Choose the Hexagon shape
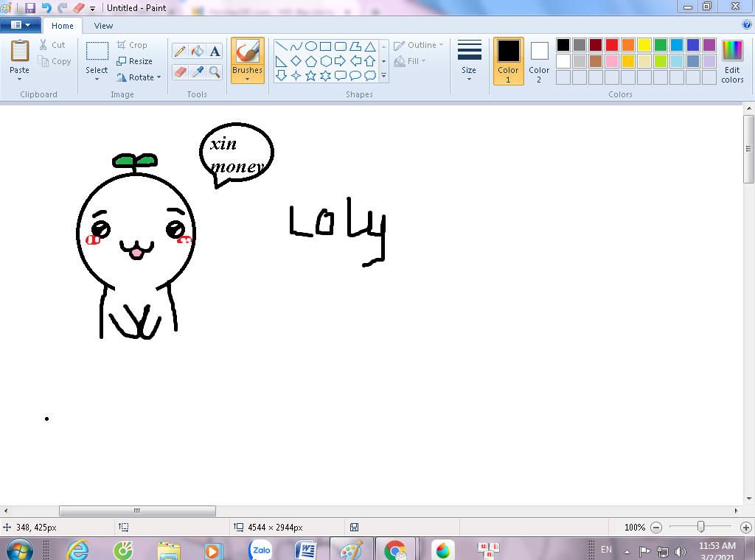The width and height of the screenshot is (755, 560). coord(325,61)
